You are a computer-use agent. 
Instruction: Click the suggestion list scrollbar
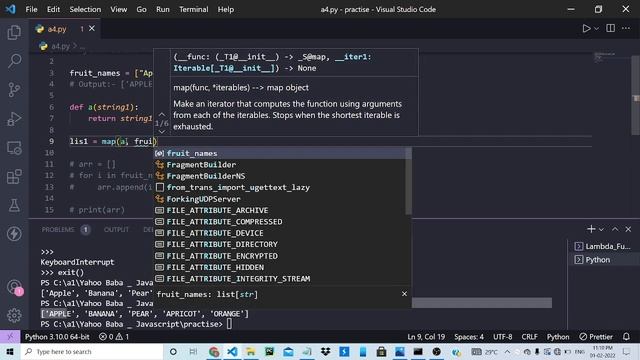click(409, 181)
